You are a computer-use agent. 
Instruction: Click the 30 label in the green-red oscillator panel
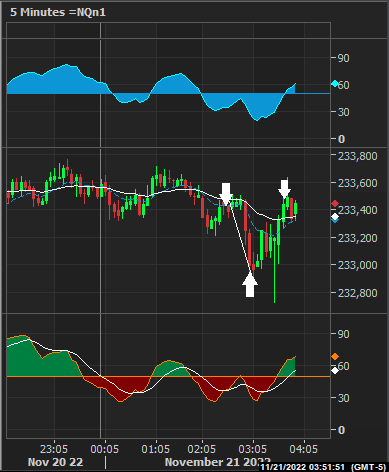pyautogui.click(x=344, y=398)
